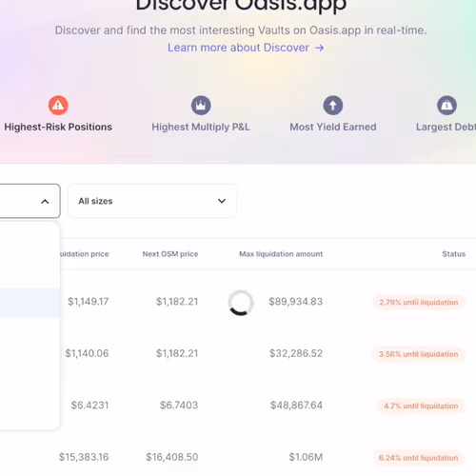Select the $48,867.64 max liquidation amount
This screenshot has width=476, height=476.
click(296, 406)
